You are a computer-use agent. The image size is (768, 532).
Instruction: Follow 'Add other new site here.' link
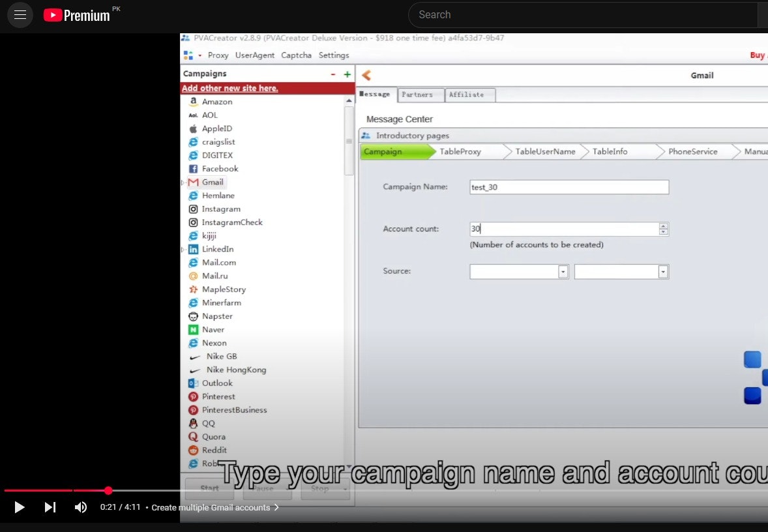pyautogui.click(x=229, y=88)
